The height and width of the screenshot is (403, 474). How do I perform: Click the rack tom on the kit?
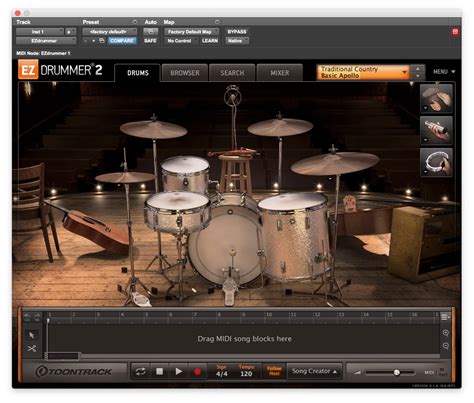[x=185, y=175]
